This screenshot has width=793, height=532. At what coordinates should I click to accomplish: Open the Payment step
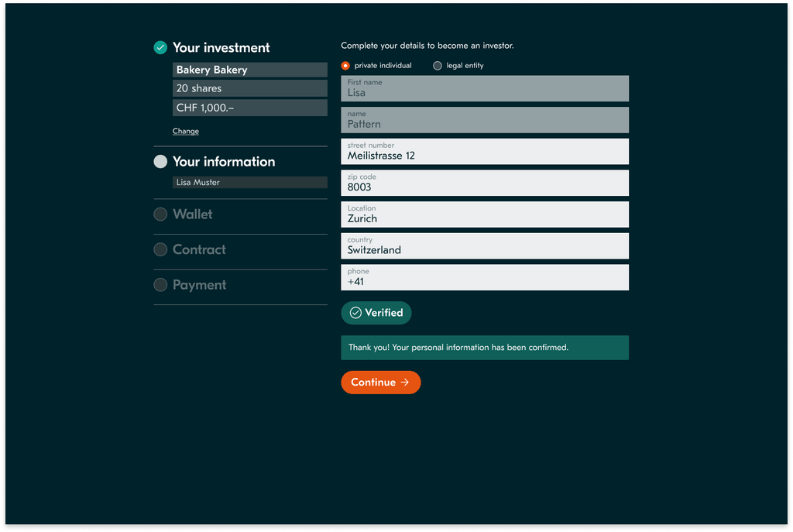click(199, 285)
